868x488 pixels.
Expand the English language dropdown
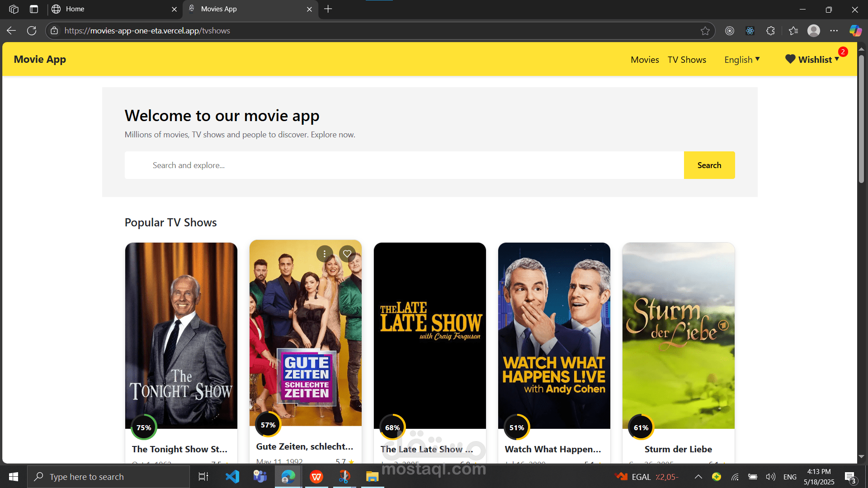(742, 60)
